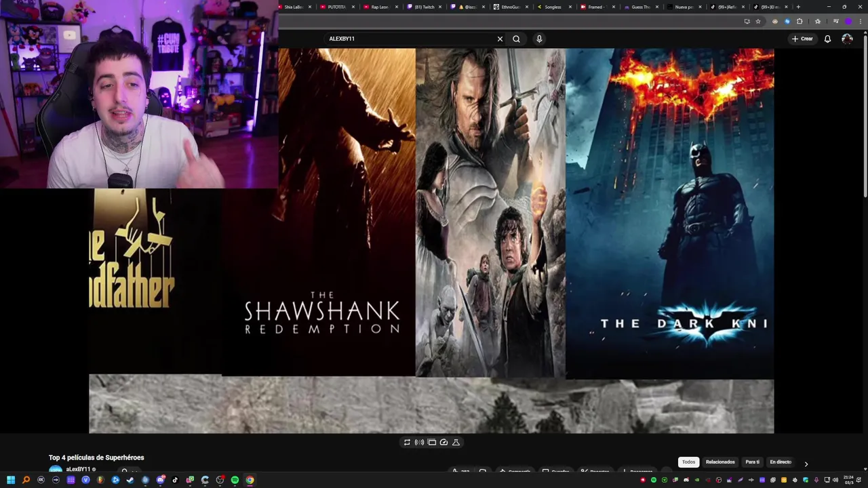Open the YouTube account avatar menu

click(847, 39)
